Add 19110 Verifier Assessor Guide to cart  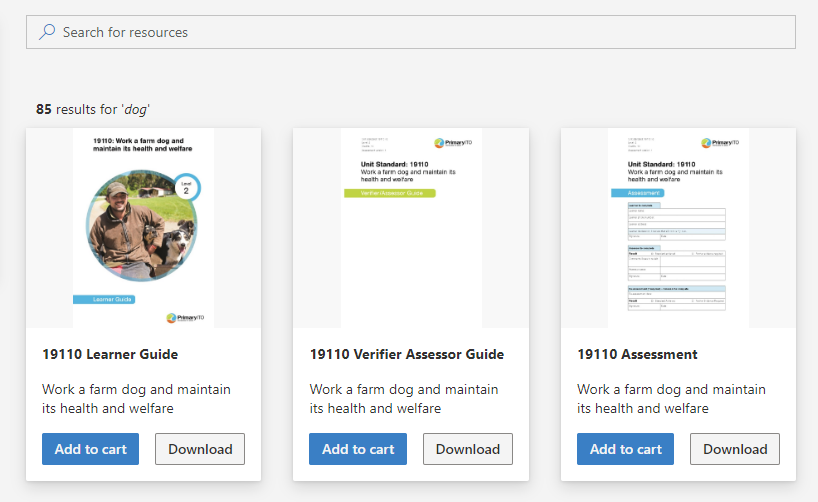click(x=358, y=449)
